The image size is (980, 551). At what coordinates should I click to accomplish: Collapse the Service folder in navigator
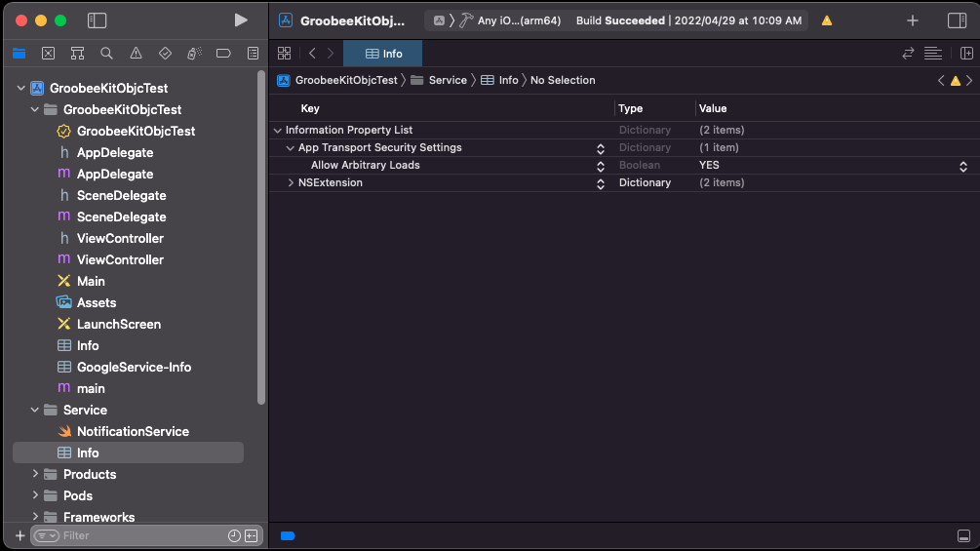tap(35, 410)
